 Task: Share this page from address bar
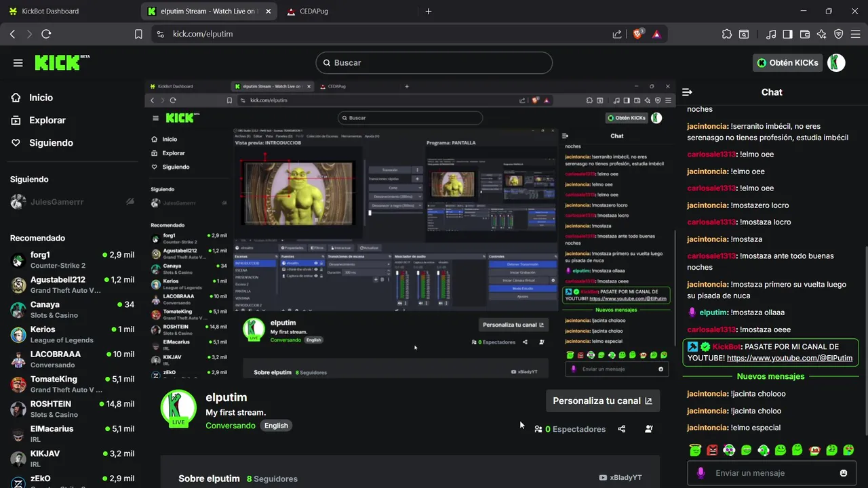pyautogui.click(x=617, y=34)
